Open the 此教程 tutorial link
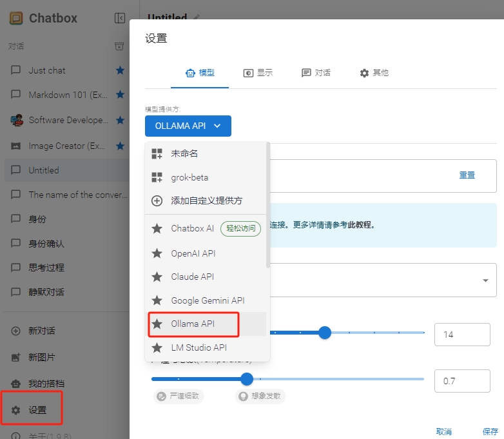The width and height of the screenshot is (504, 439). coord(360,225)
